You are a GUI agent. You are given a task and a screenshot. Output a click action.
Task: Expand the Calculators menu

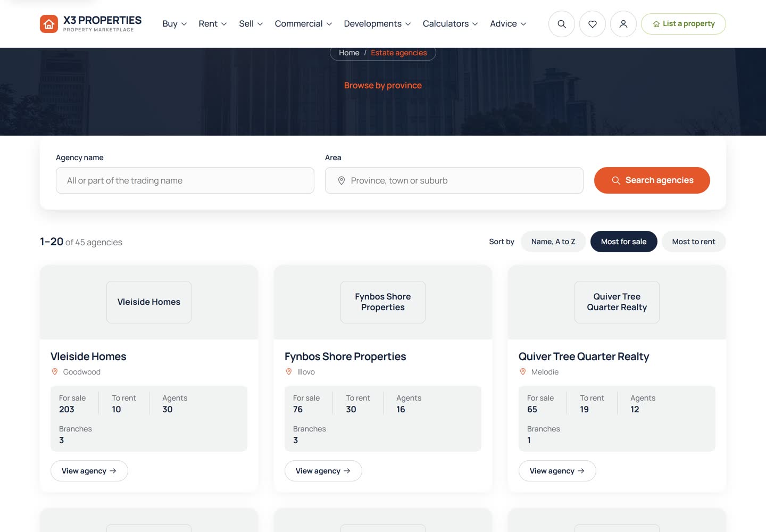click(450, 23)
